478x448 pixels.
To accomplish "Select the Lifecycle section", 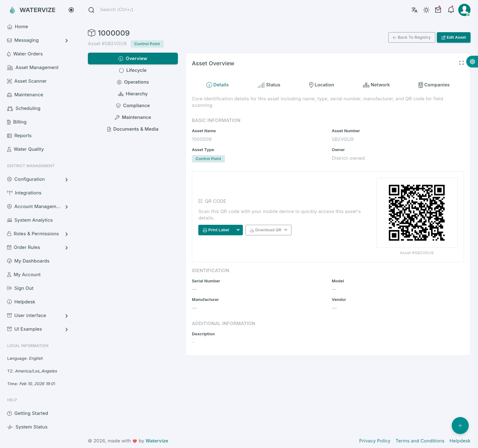I will (133, 70).
